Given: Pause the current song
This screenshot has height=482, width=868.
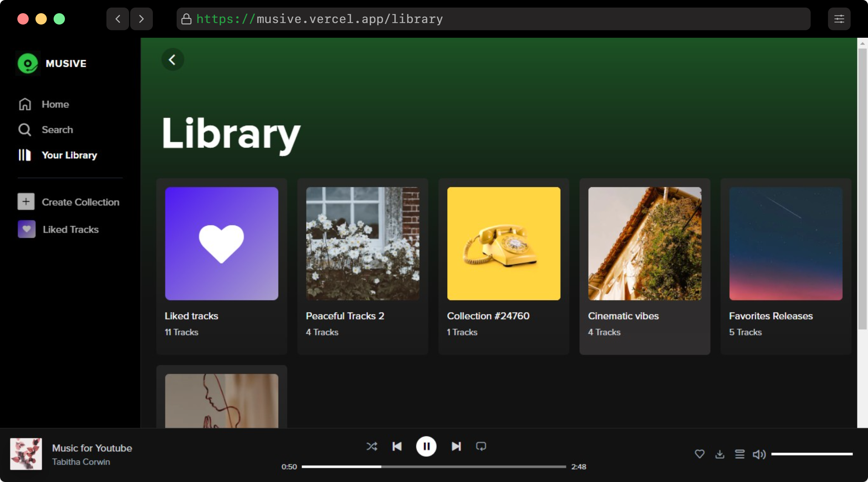Looking at the screenshot, I should (x=426, y=447).
